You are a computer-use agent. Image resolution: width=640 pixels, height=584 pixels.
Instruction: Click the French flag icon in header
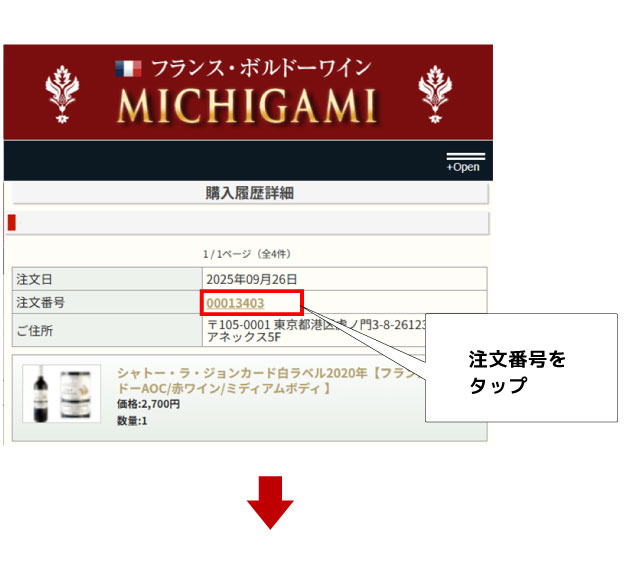coord(128,69)
